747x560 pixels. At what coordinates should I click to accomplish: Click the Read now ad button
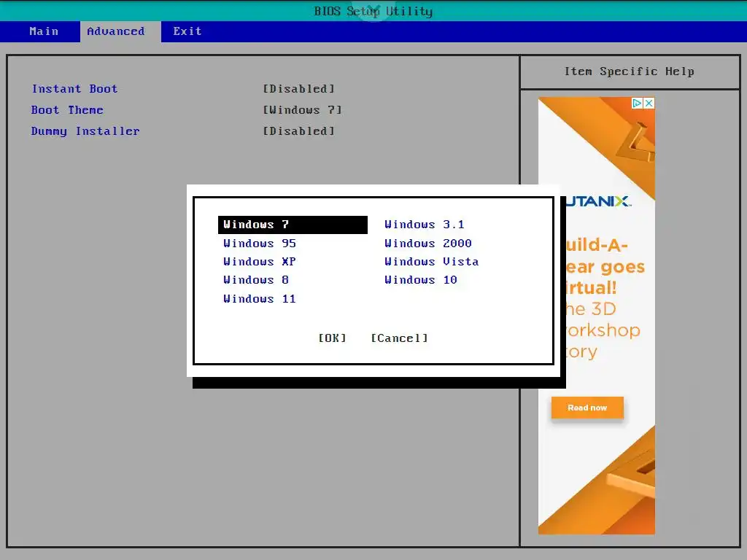tap(587, 408)
